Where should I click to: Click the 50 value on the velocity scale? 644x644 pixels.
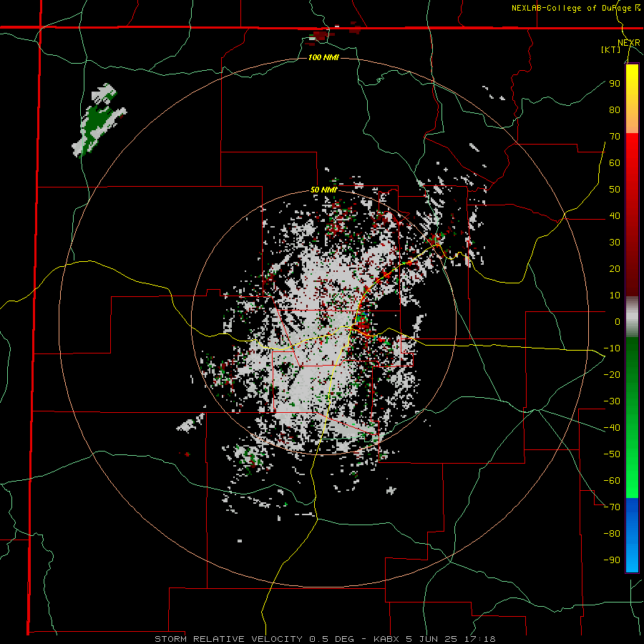(615, 190)
